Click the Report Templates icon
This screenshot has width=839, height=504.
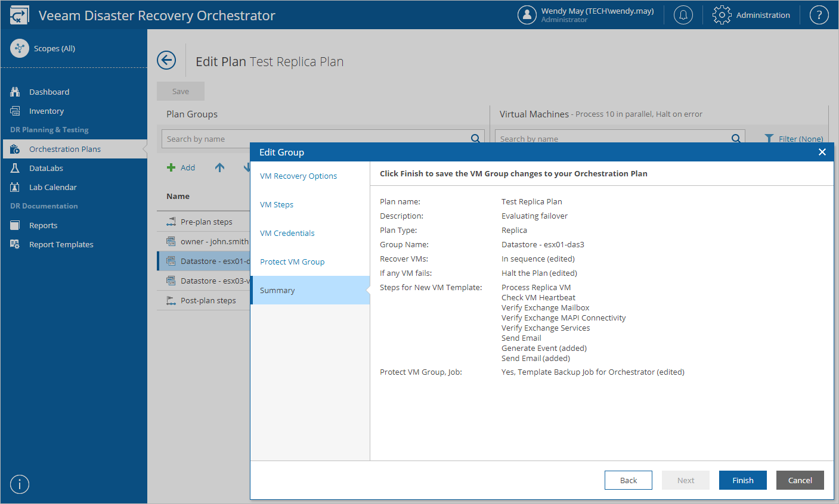tap(16, 244)
